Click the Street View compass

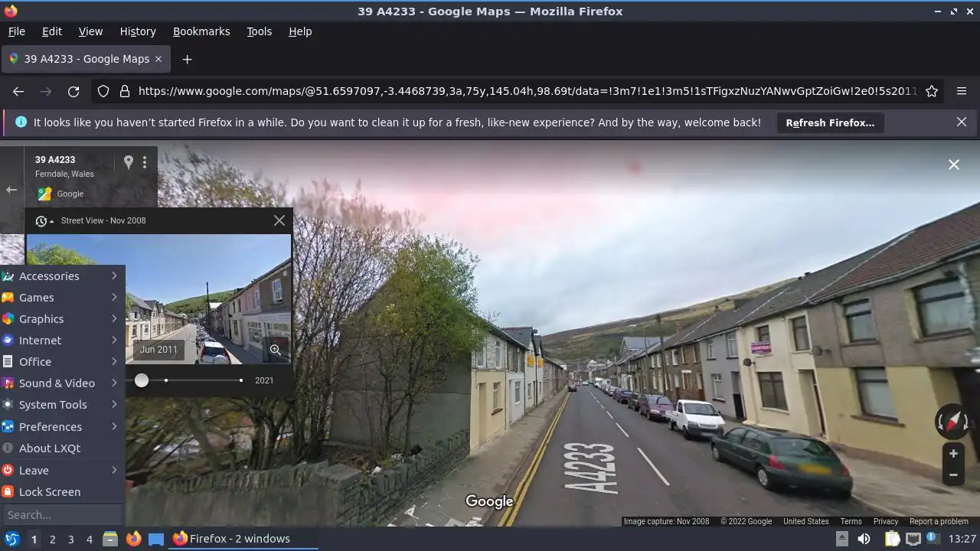click(x=953, y=422)
